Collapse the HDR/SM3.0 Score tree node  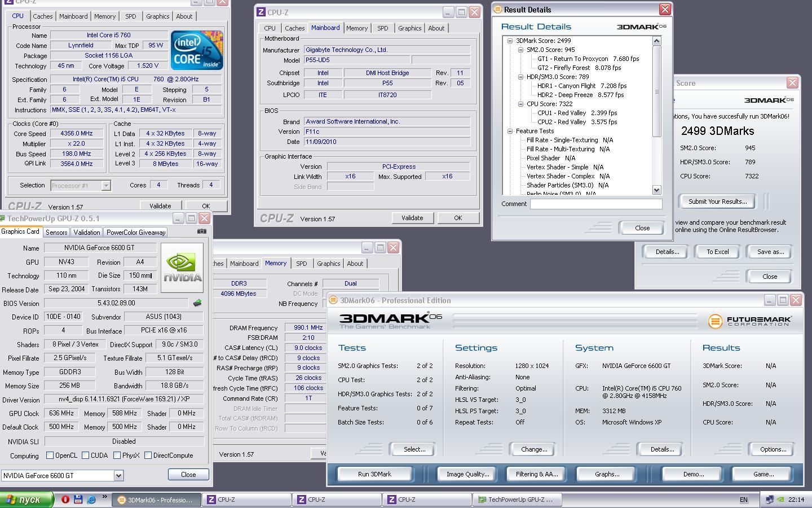click(520, 77)
